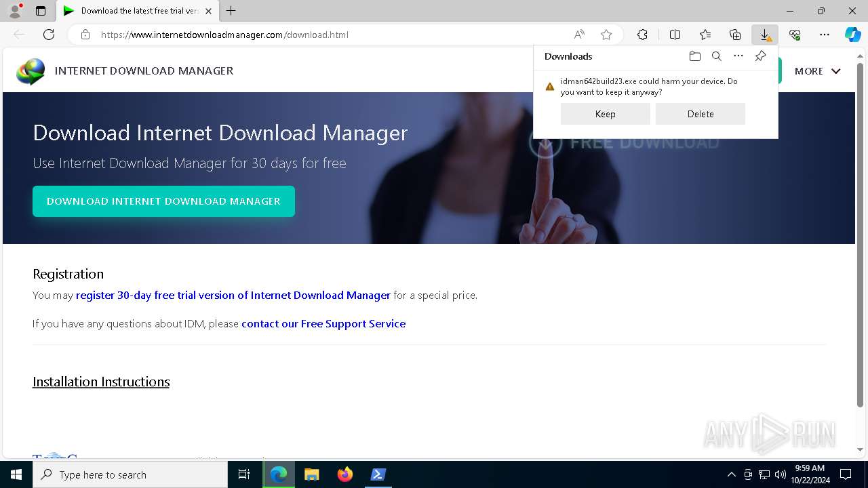This screenshot has width=868, height=488.
Task: Keep the idman642build23.exe download
Action: tap(605, 114)
